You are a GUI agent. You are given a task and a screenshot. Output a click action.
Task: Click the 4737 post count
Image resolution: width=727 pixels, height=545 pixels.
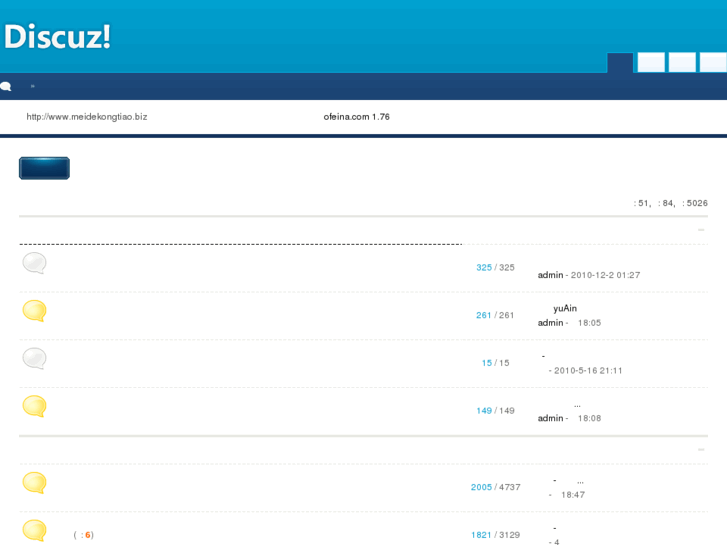(510, 487)
